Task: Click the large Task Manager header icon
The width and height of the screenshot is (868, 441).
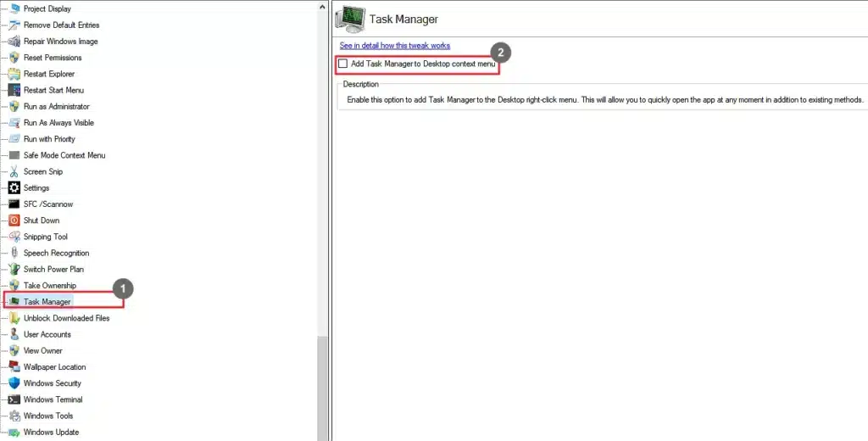Action: tap(350, 20)
